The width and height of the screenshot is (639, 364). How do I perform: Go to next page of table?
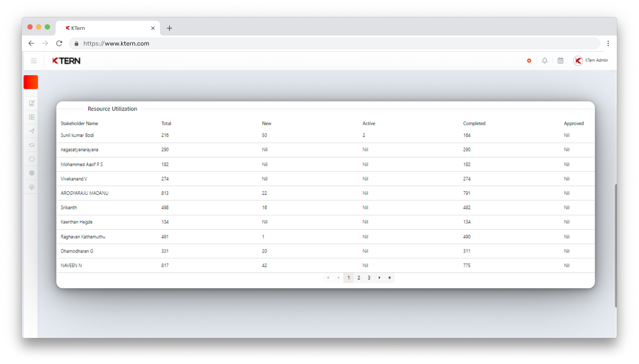(379, 278)
